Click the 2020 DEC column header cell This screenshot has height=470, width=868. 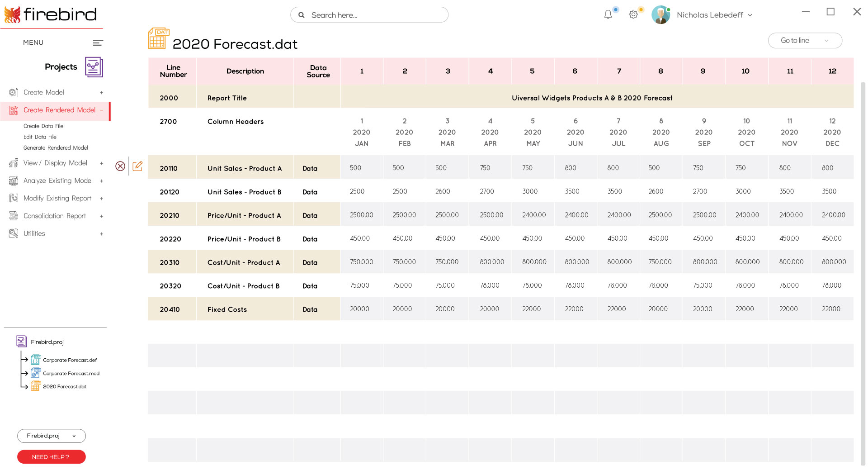click(x=832, y=132)
